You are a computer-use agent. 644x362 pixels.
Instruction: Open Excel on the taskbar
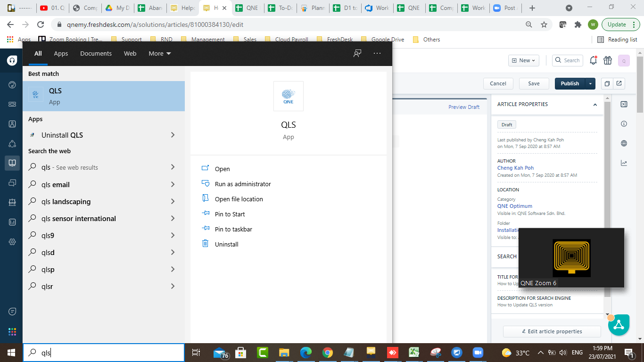[413, 353]
